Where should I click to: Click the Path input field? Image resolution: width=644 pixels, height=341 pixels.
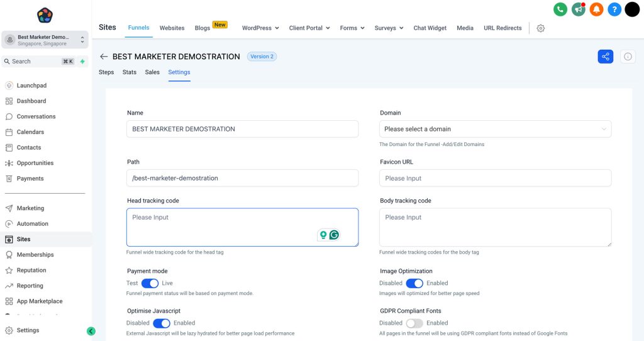click(x=242, y=178)
